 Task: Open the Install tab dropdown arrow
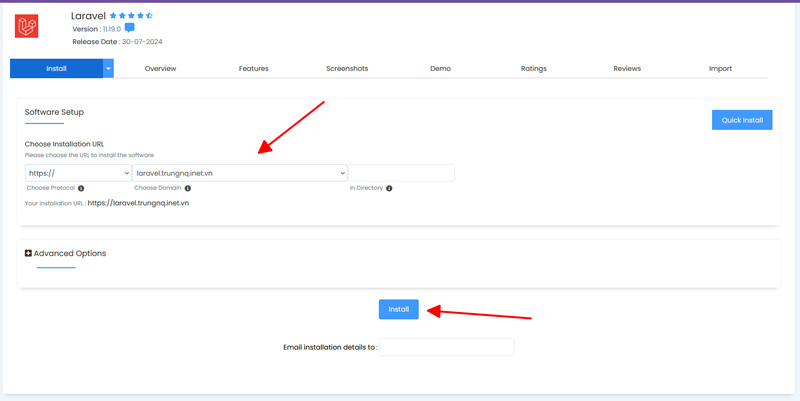[108, 68]
